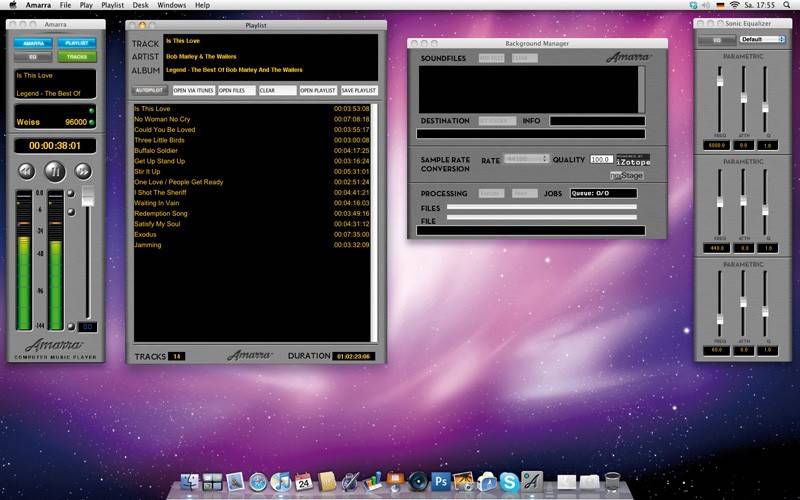The width and height of the screenshot is (800, 500).
Task: Open Finder from the Dock
Action: click(190, 481)
